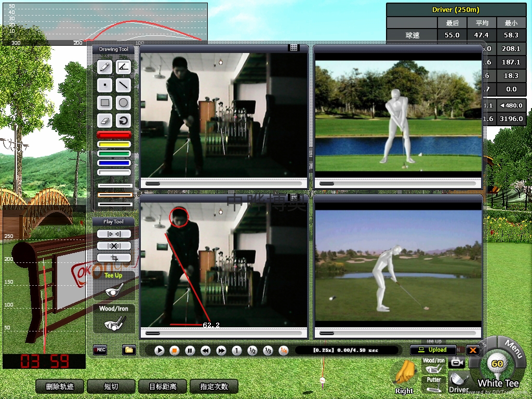Set playback speed to 1/4
Screen dimensions: 532x399
[x=284, y=351]
